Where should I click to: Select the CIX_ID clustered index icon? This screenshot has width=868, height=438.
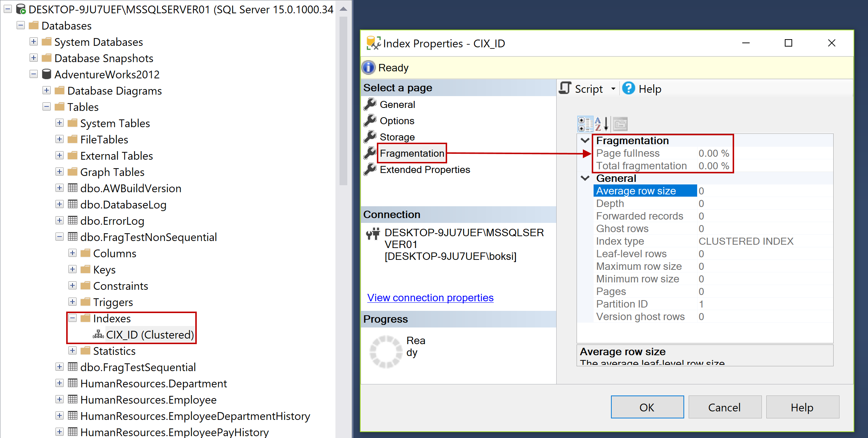[x=98, y=335]
